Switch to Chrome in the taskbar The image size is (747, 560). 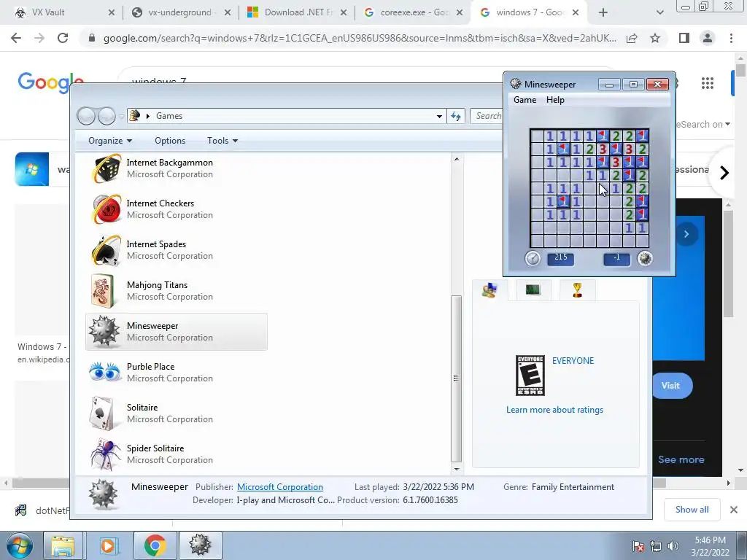[x=155, y=545]
